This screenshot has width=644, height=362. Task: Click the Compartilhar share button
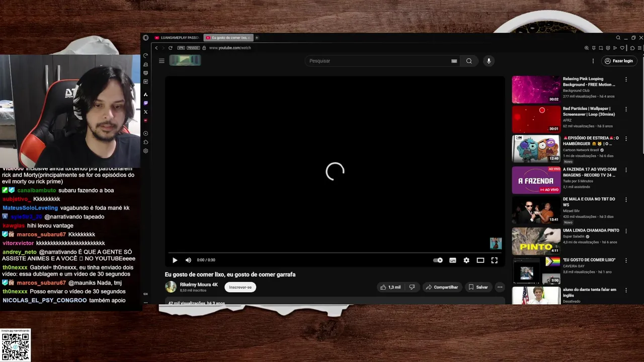pyautogui.click(x=442, y=287)
